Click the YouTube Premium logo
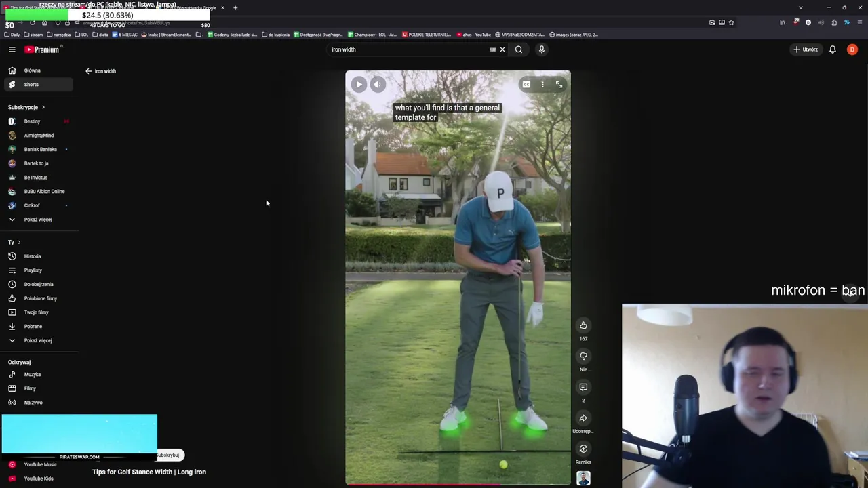The width and height of the screenshot is (868, 488). pos(42,49)
